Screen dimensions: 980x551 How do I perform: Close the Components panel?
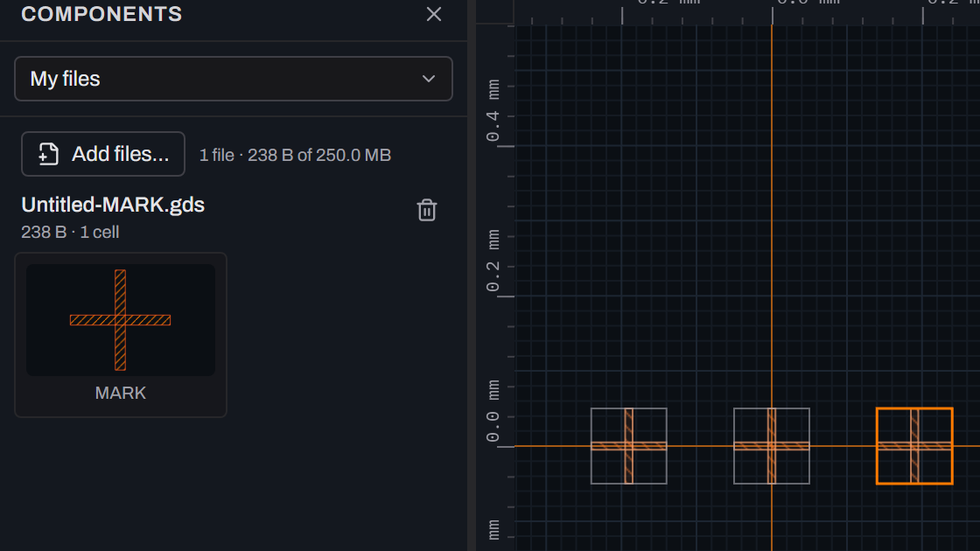pyautogui.click(x=434, y=14)
